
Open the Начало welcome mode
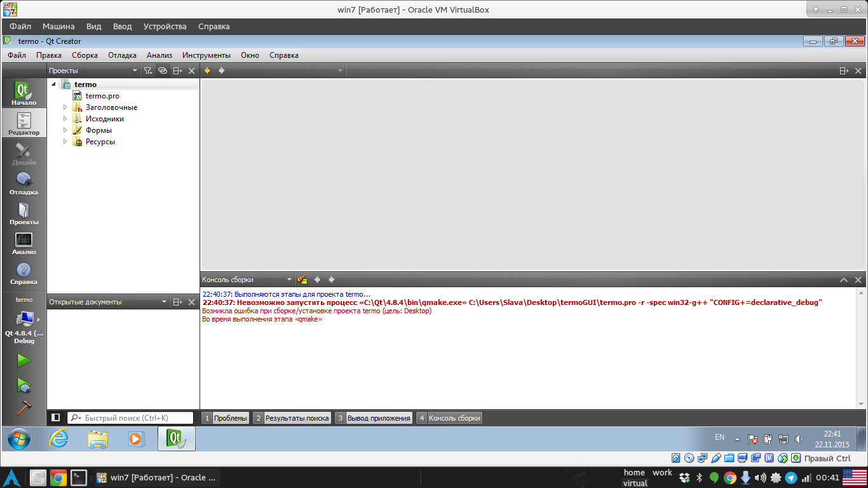coord(24,93)
